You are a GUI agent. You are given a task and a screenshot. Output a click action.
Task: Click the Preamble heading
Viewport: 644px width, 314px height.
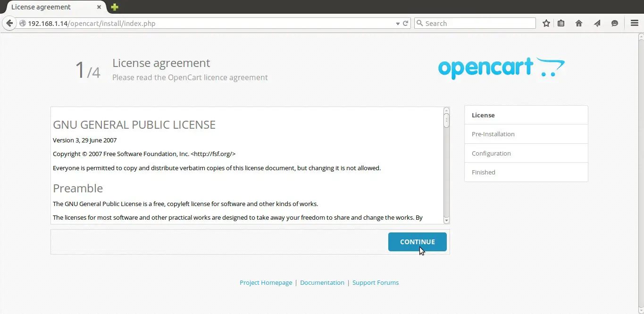pos(78,188)
